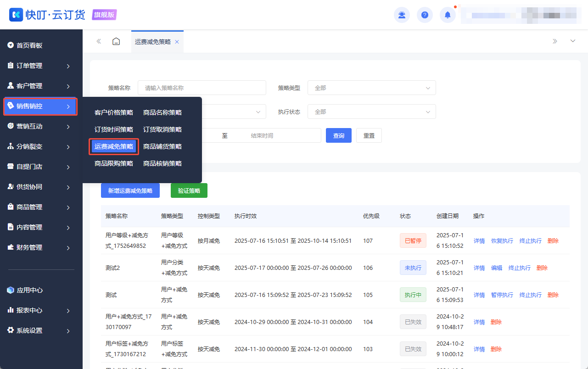Expand 分销裂变 sidebar menu
The height and width of the screenshot is (369, 588).
(x=41, y=146)
